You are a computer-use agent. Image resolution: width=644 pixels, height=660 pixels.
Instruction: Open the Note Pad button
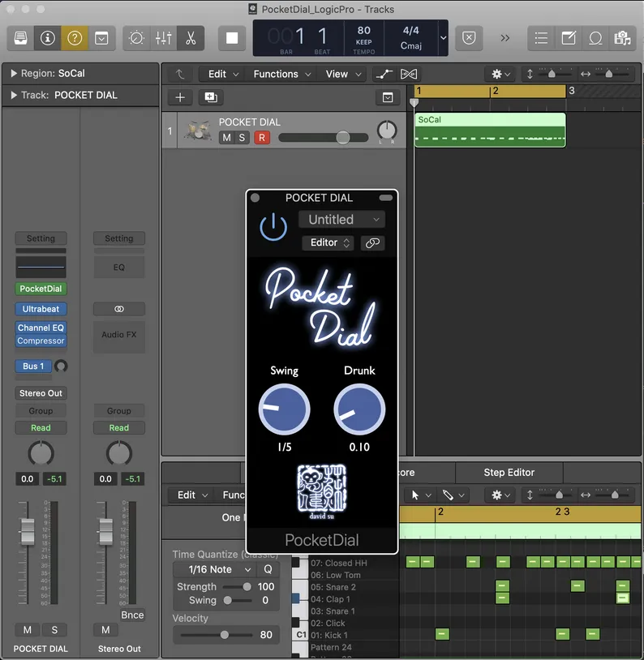tap(569, 38)
